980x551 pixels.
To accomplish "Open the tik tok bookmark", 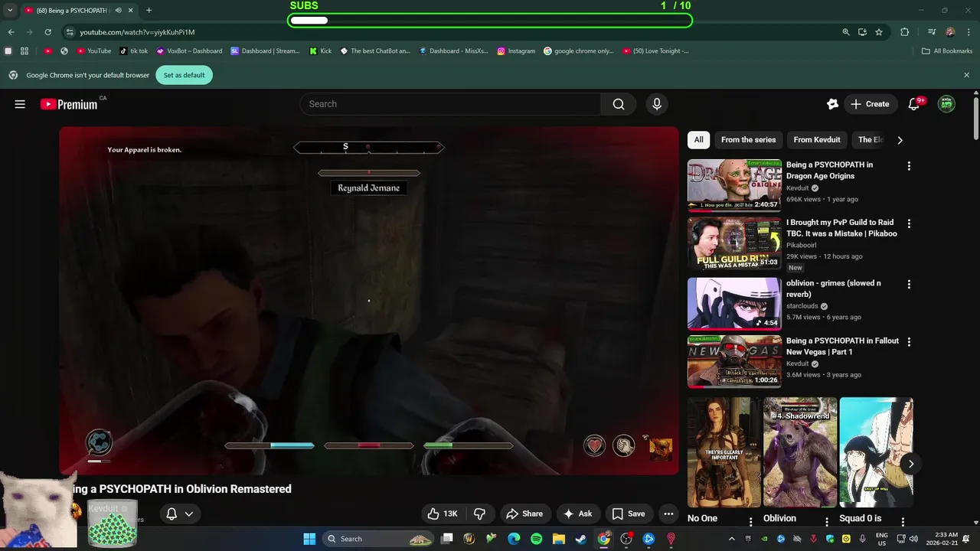I will [x=134, y=51].
